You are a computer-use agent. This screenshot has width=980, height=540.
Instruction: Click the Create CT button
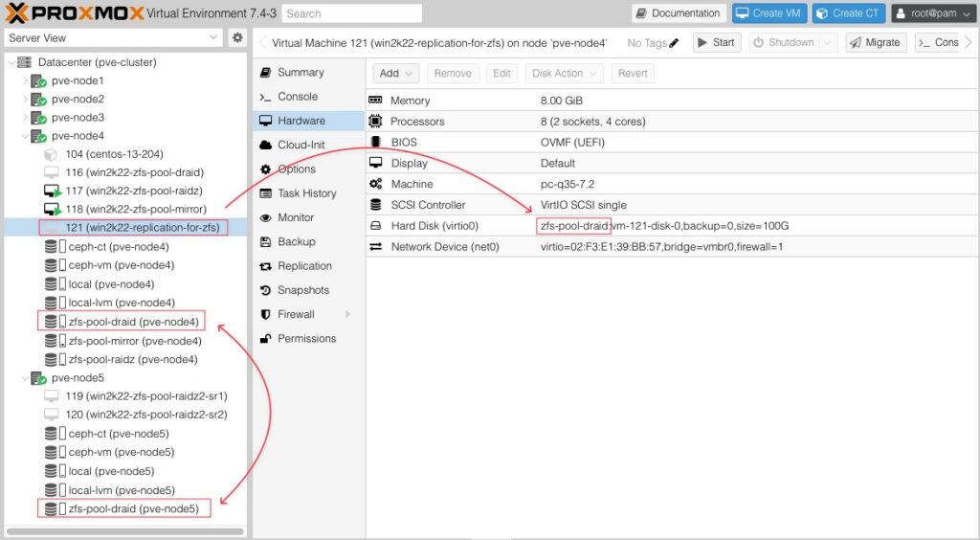849,13
